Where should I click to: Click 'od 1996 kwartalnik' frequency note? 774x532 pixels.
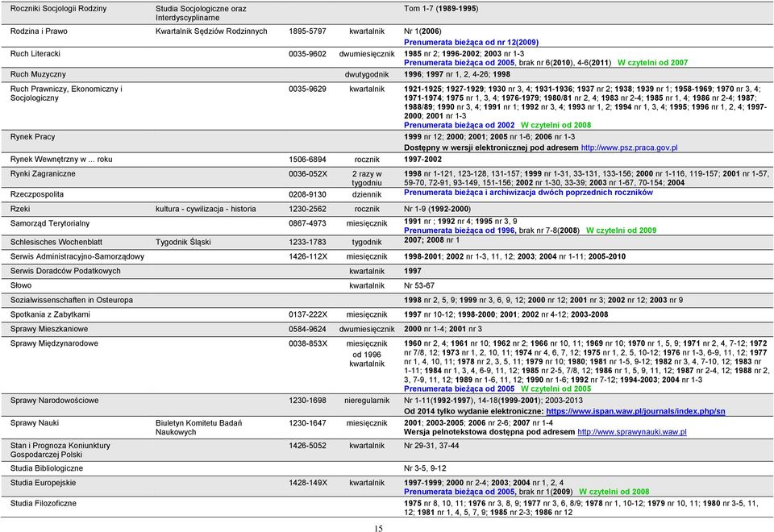367,360
